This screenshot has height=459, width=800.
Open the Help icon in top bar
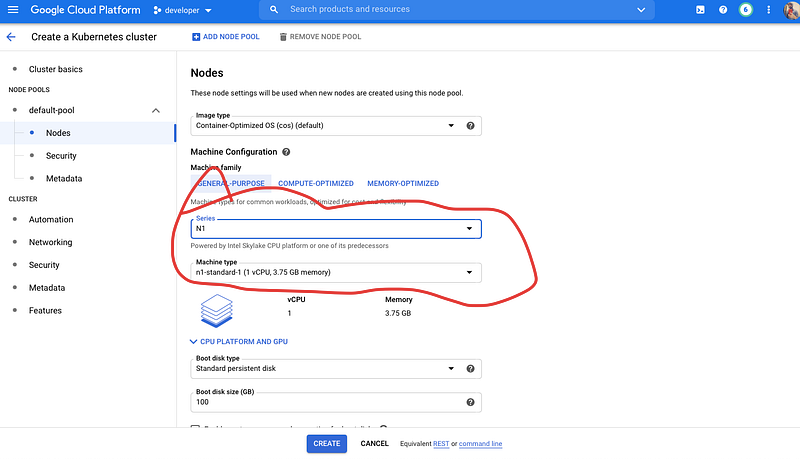[723, 10]
